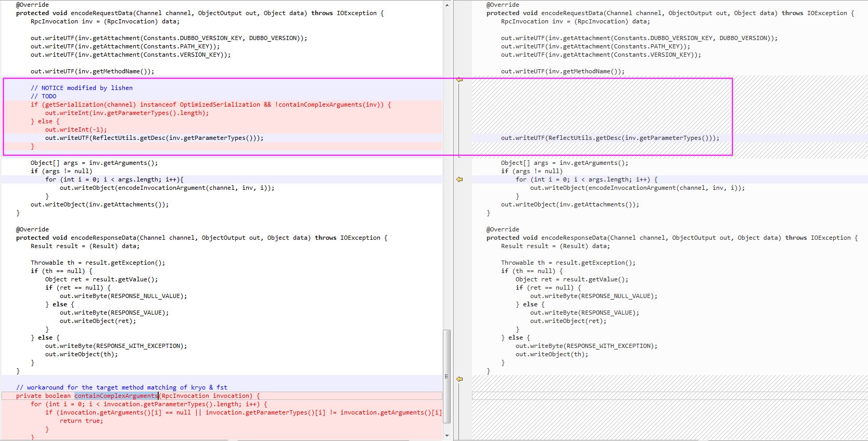Viewport: 868px width, 441px height.
Task: Click 'out.writeObject(th);' in the right pane
Action: 552,354
